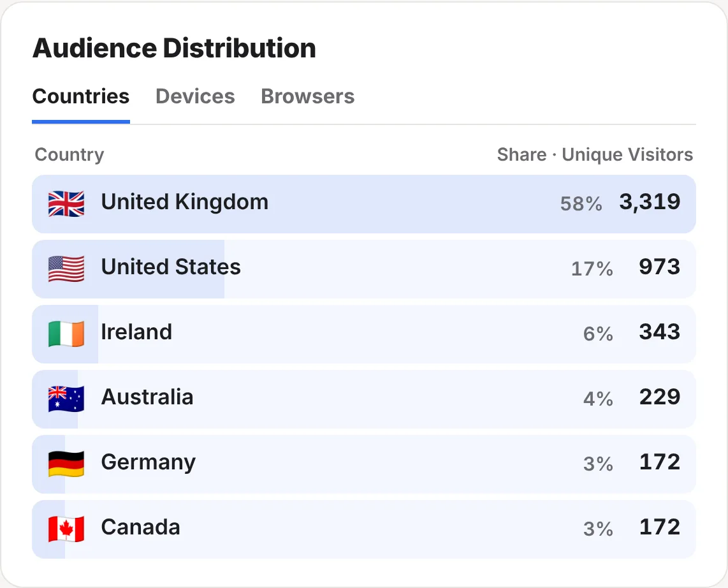The height and width of the screenshot is (588, 728).
Task: Click the 4% share value
Action: (x=598, y=399)
